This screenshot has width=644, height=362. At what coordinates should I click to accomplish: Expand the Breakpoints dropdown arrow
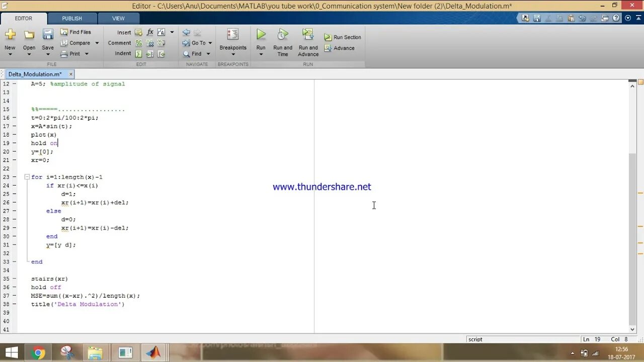pyautogui.click(x=233, y=54)
